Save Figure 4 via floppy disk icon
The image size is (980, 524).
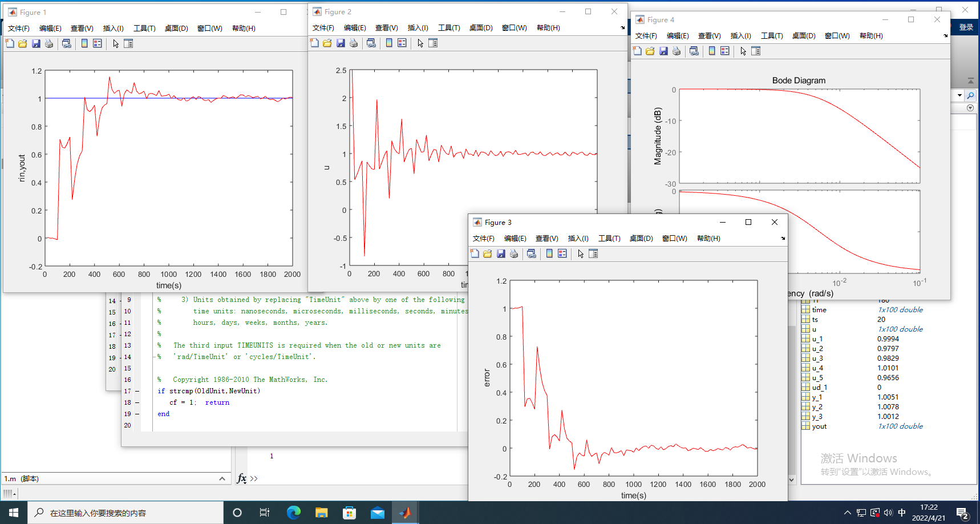coord(663,51)
